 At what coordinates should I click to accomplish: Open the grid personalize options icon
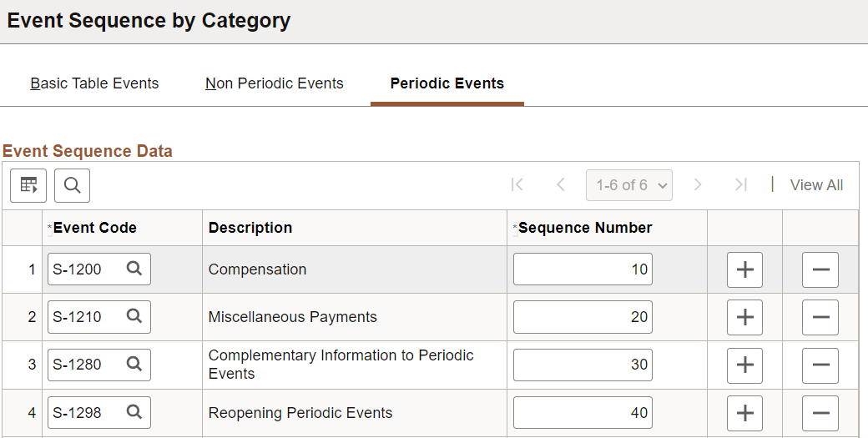pos(28,185)
